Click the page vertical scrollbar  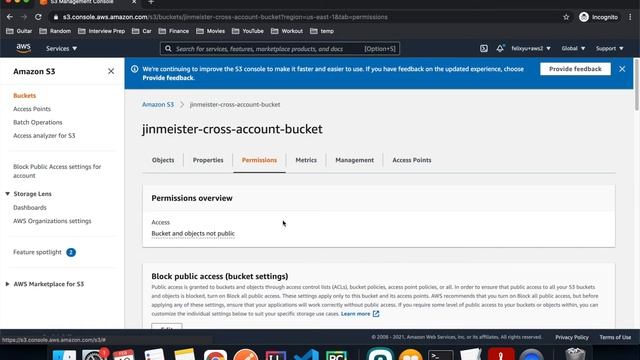coord(636,85)
